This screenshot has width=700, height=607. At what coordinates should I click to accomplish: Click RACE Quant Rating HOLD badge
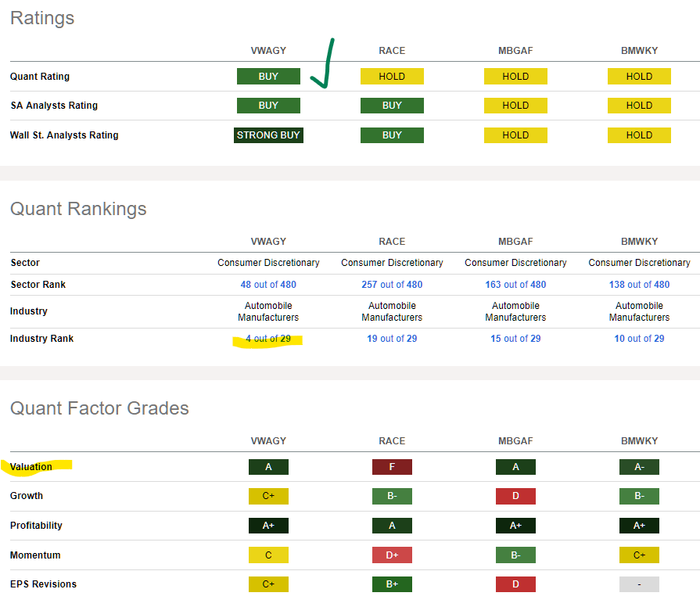tap(392, 77)
